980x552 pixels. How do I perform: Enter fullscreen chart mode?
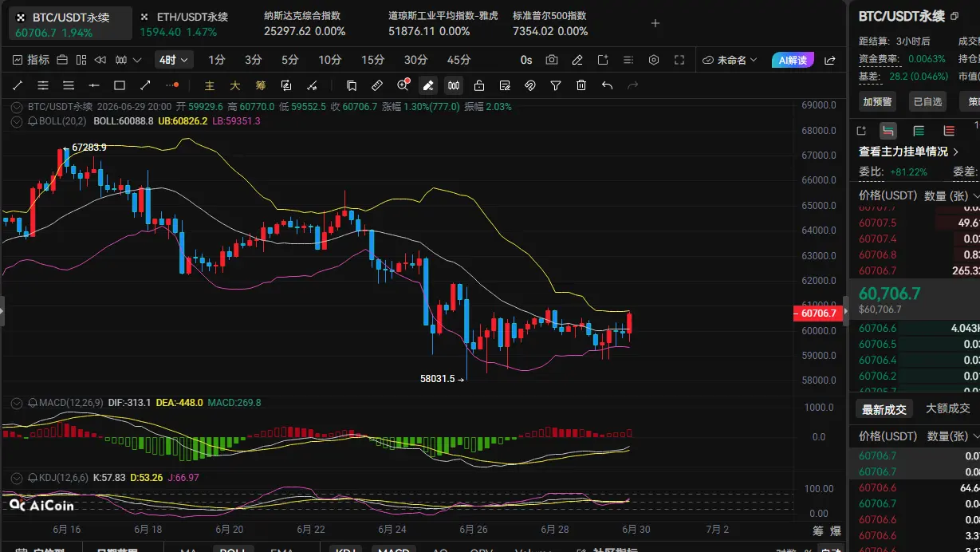679,60
